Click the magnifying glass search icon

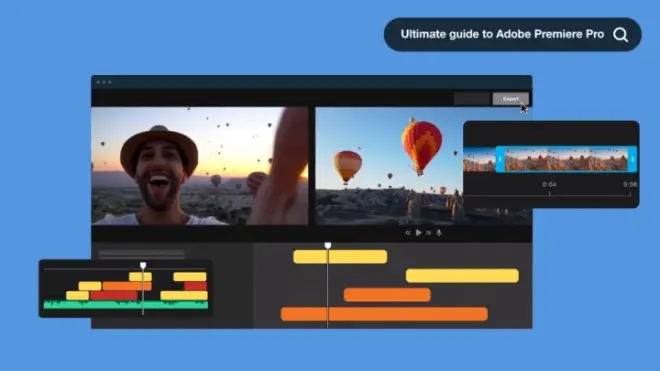coord(620,35)
